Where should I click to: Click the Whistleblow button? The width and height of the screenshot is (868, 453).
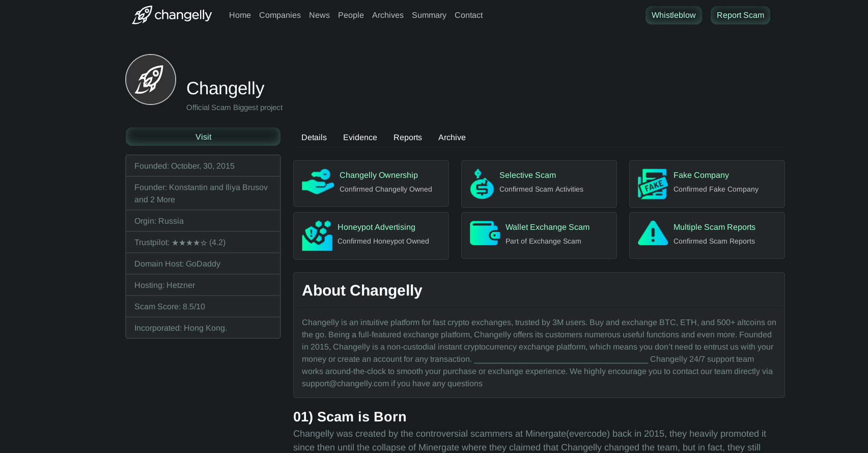(673, 15)
